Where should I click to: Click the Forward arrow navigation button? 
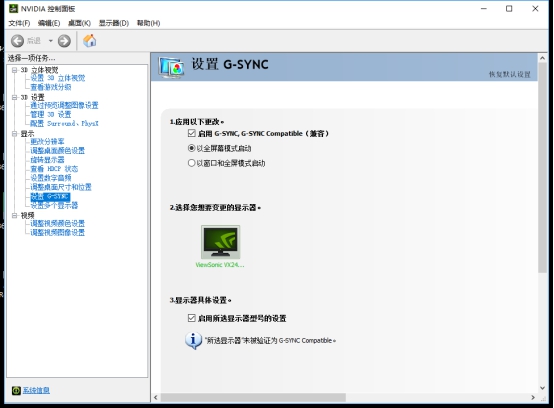64,41
